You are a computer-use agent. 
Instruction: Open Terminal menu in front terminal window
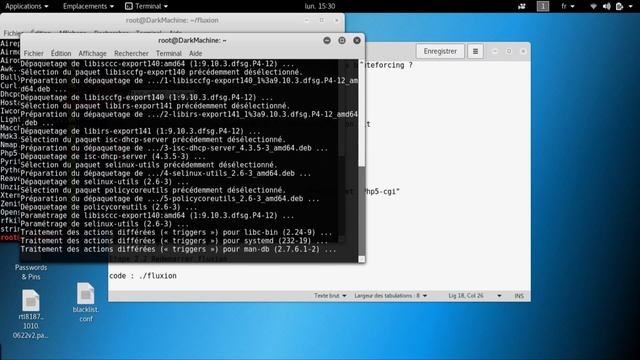click(169, 53)
